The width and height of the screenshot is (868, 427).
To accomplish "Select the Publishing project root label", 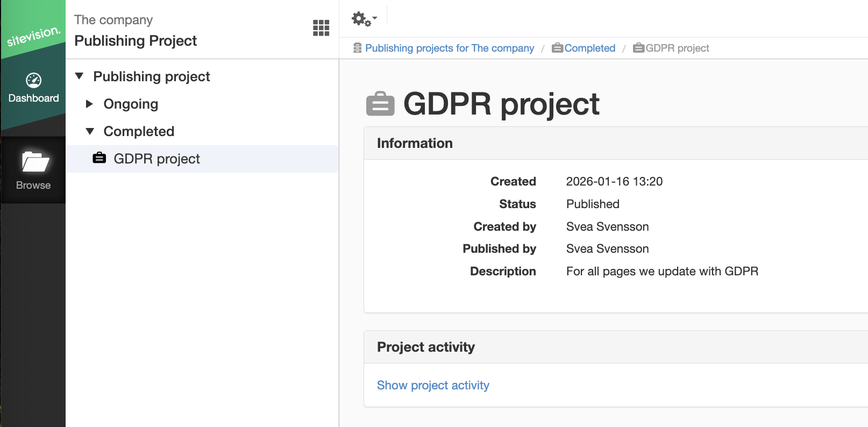I will click(x=152, y=76).
